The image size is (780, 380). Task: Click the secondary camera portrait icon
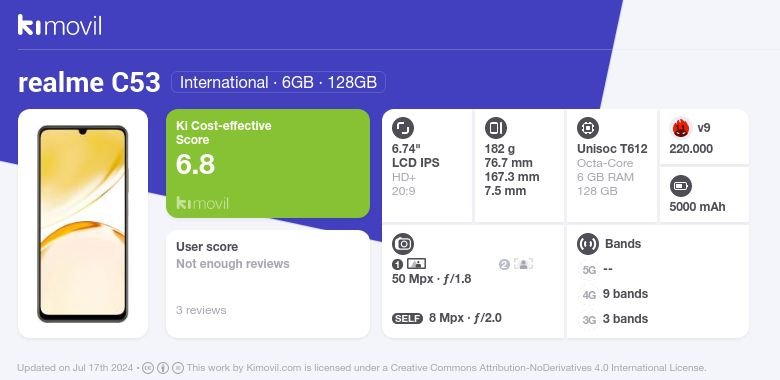(x=523, y=264)
